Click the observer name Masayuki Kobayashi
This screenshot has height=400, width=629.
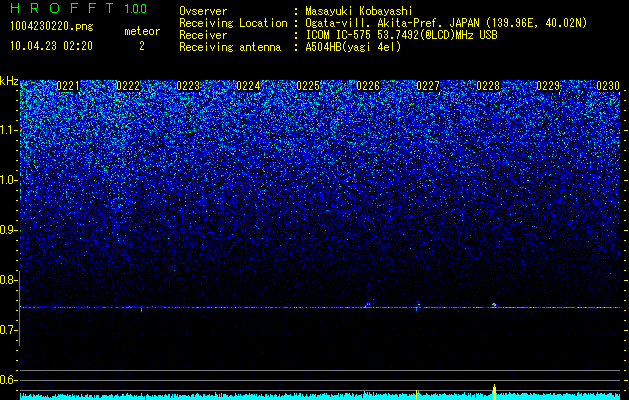[359, 11]
